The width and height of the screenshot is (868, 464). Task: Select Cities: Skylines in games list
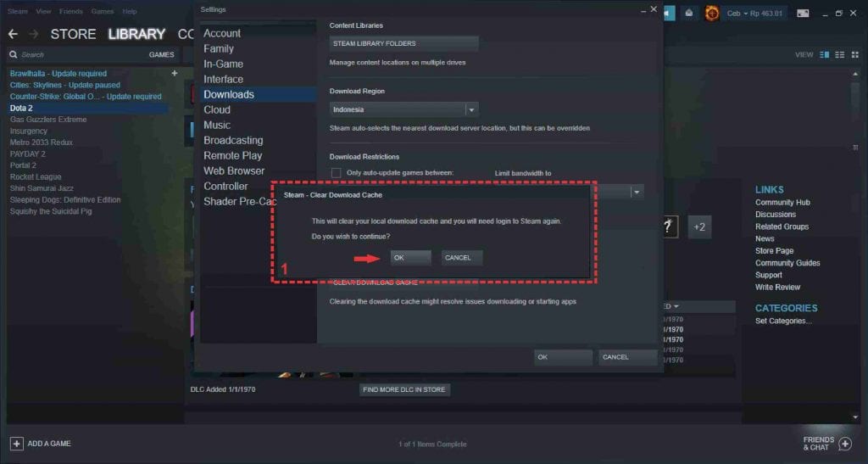click(64, 86)
